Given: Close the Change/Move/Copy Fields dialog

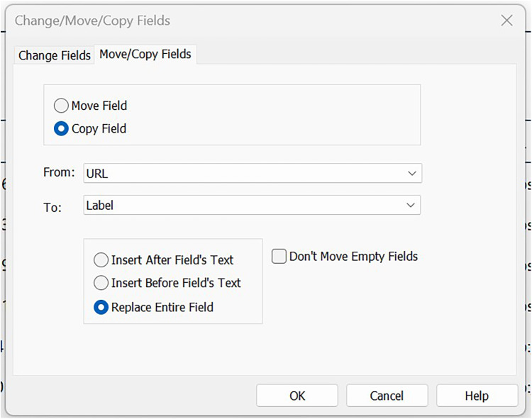Looking at the screenshot, I should (x=506, y=21).
